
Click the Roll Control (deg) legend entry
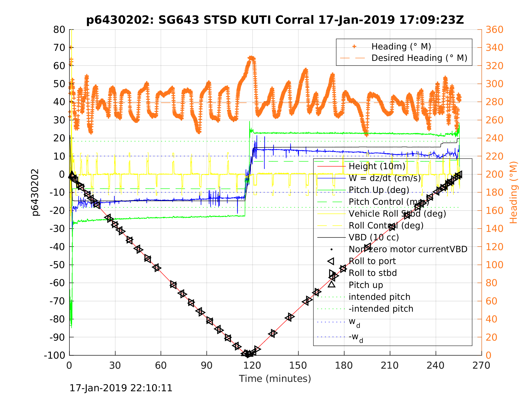point(386,225)
